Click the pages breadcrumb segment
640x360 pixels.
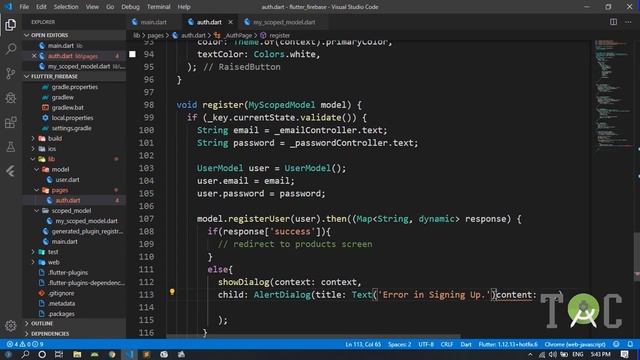[155, 36]
